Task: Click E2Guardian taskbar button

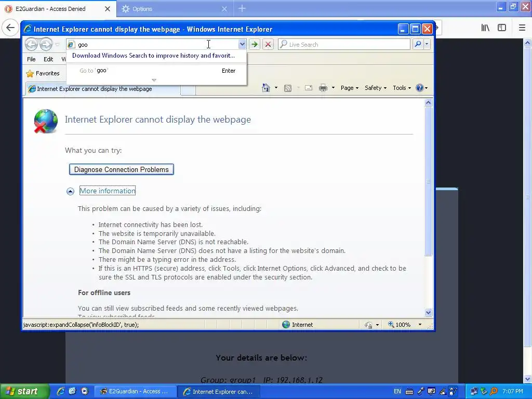Action: 135,391
